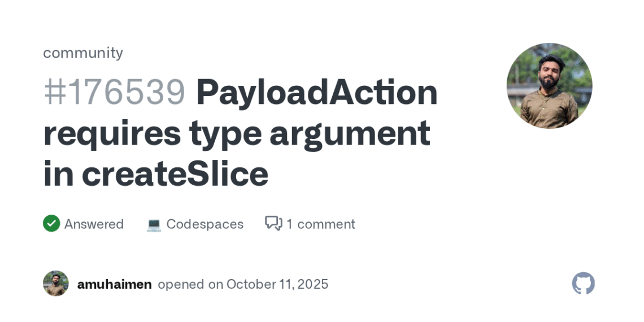Click the comment bubble icon
Viewport: 644px width, 322px height.
(x=273, y=224)
